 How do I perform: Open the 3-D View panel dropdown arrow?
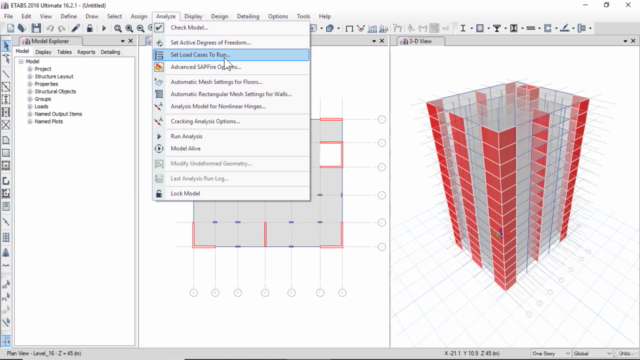coord(625,41)
